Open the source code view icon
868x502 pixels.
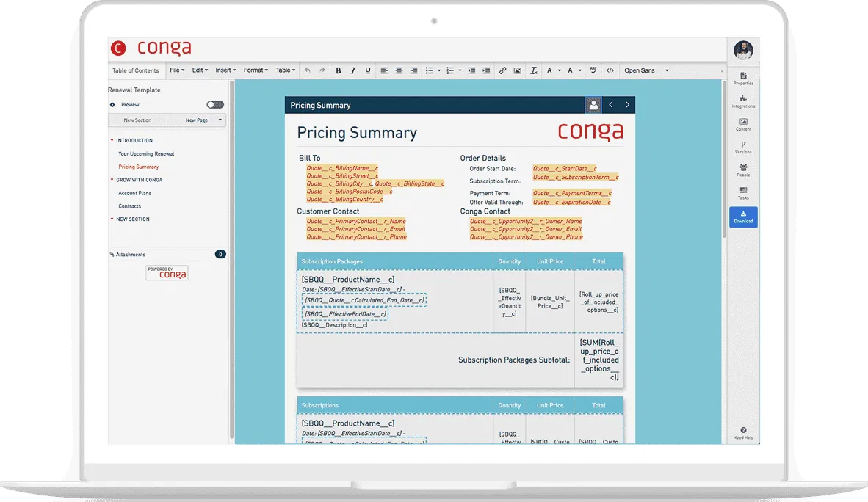coord(610,71)
